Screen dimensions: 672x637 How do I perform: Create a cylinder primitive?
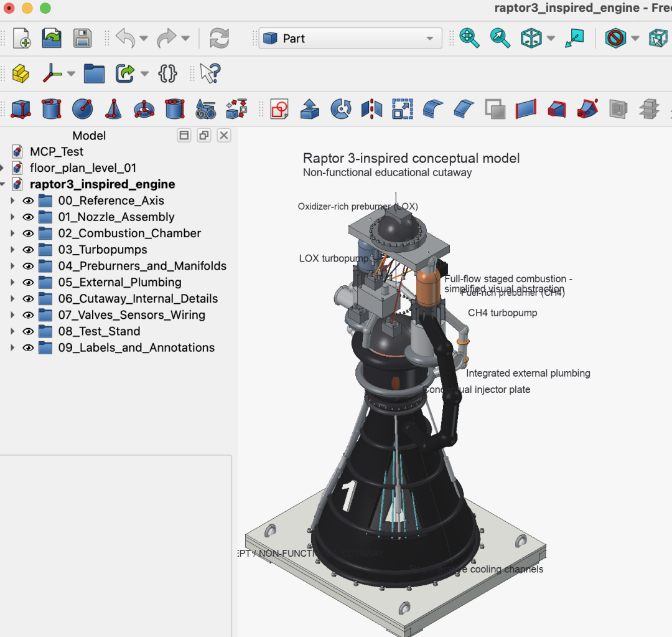[52, 109]
